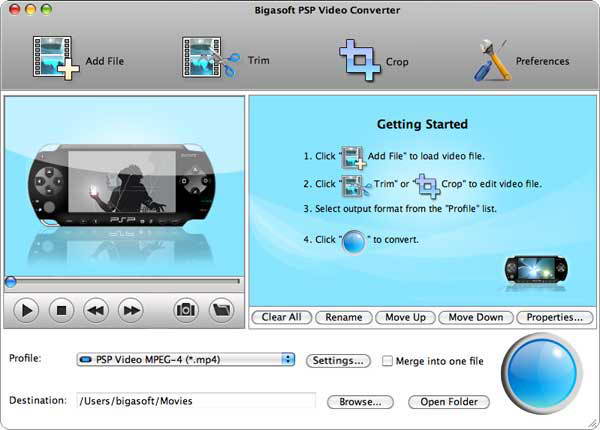This screenshot has height=430, width=600.
Task: Click the window resize grip corner
Action: tap(593, 423)
